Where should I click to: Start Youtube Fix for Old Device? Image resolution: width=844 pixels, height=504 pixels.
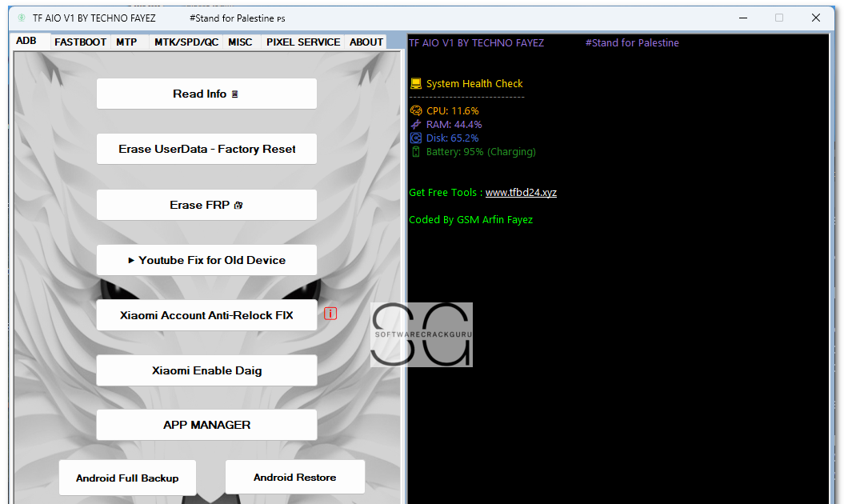coord(206,260)
